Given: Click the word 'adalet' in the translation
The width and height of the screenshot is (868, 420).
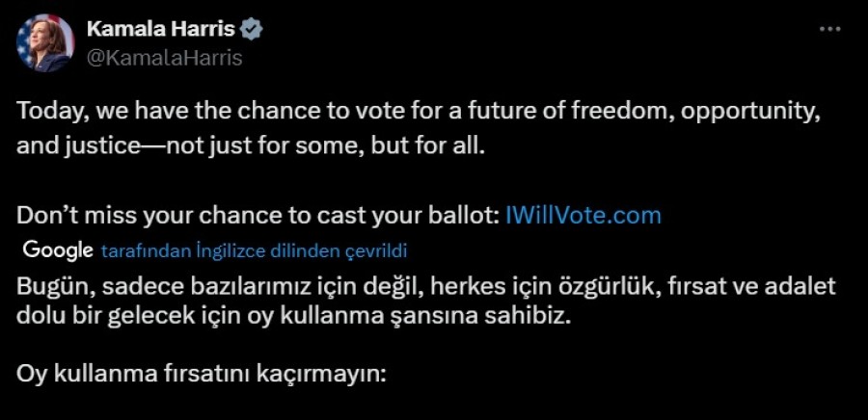Looking at the screenshot, I should [800, 286].
